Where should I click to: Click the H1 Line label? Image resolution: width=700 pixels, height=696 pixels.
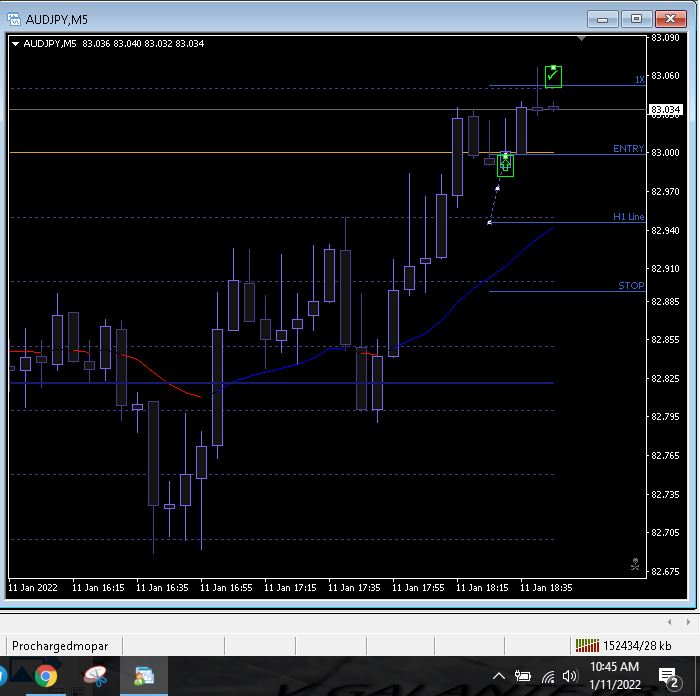tap(629, 217)
